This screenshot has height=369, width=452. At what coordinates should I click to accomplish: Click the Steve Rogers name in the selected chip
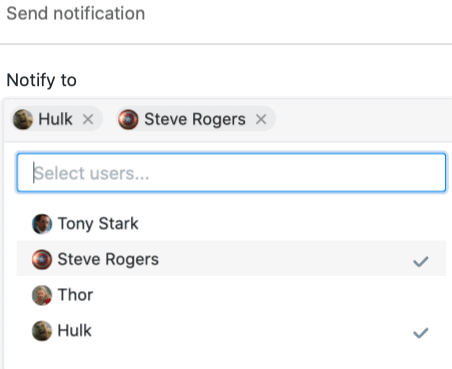pos(195,119)
